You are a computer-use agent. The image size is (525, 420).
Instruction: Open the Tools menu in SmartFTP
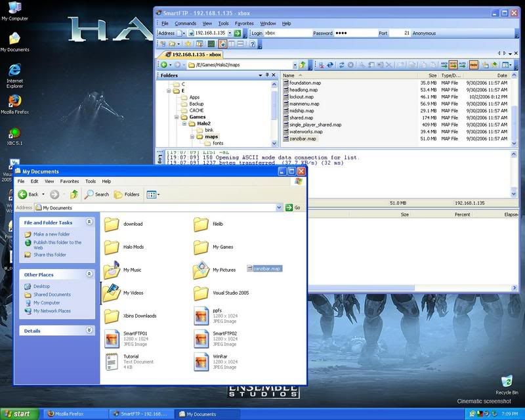pyautogui.click(x=223, y=24)
